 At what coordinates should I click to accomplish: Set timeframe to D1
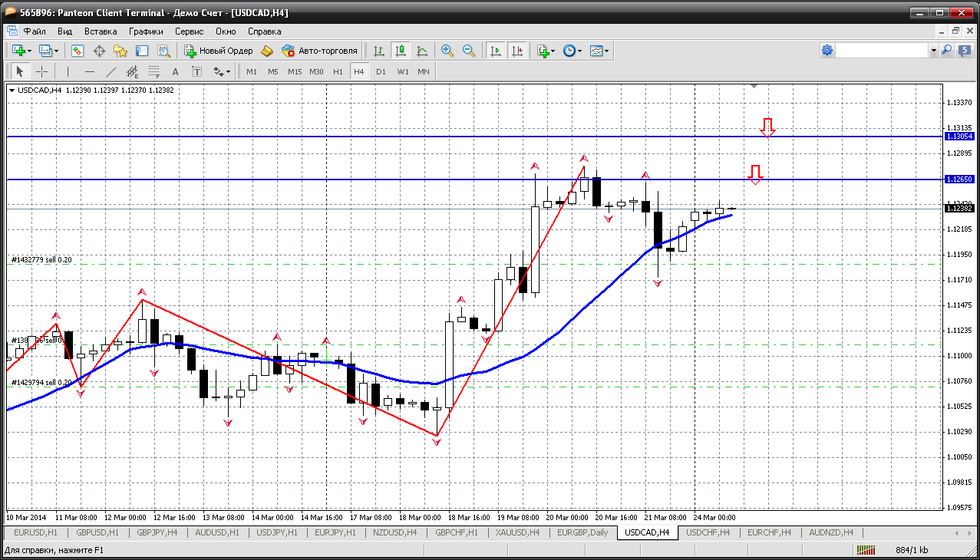coord(381,71)
